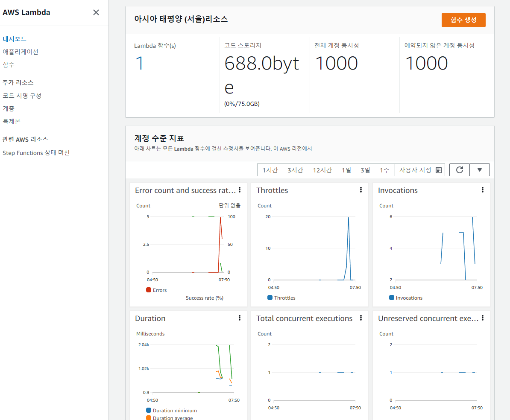
Task: Click the Invocations chart title
Action: (x=398, y=190)
